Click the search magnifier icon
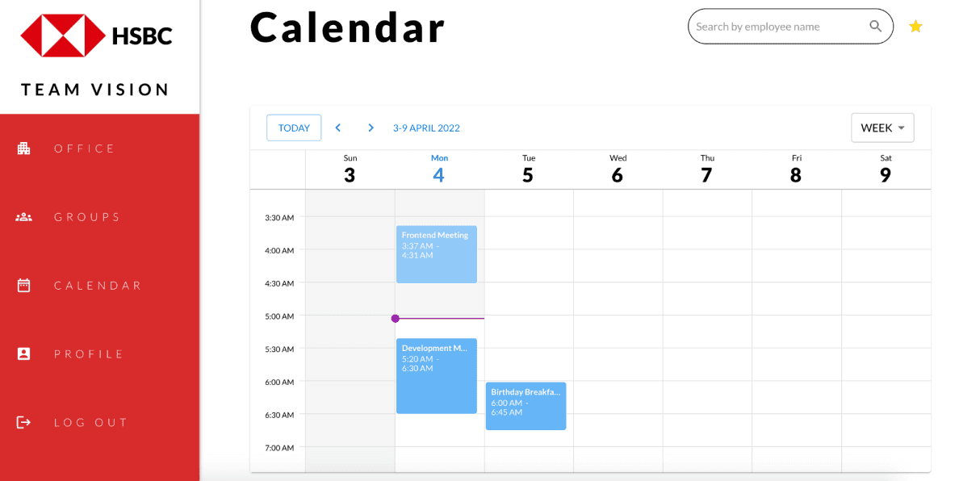 pos(875,26)
